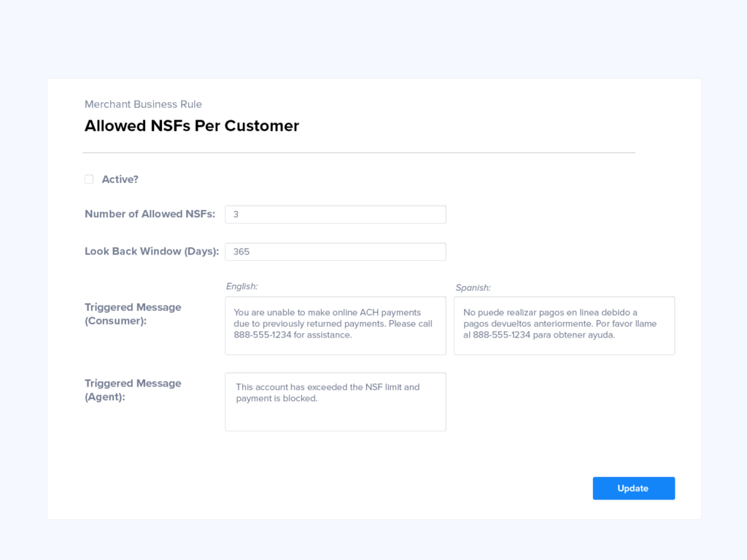This screenshot has width=747, height=560.
Task: Click the "Number of Allowed NSFs:" label
Action: coord(150,214)
